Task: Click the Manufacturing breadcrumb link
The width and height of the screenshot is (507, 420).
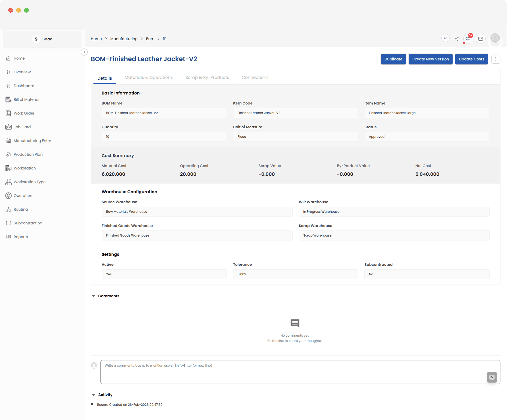Action: (x=124, y=39)
